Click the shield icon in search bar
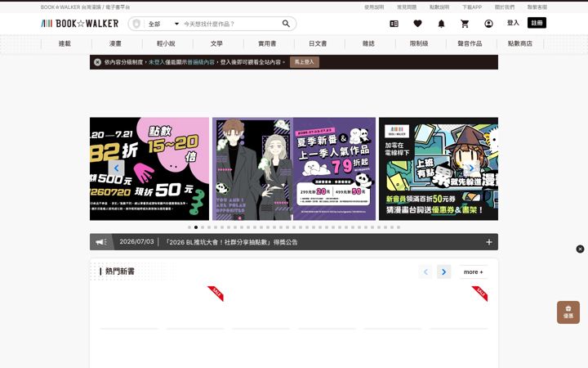Screen dimensions: 588x368 coord(136,24)
